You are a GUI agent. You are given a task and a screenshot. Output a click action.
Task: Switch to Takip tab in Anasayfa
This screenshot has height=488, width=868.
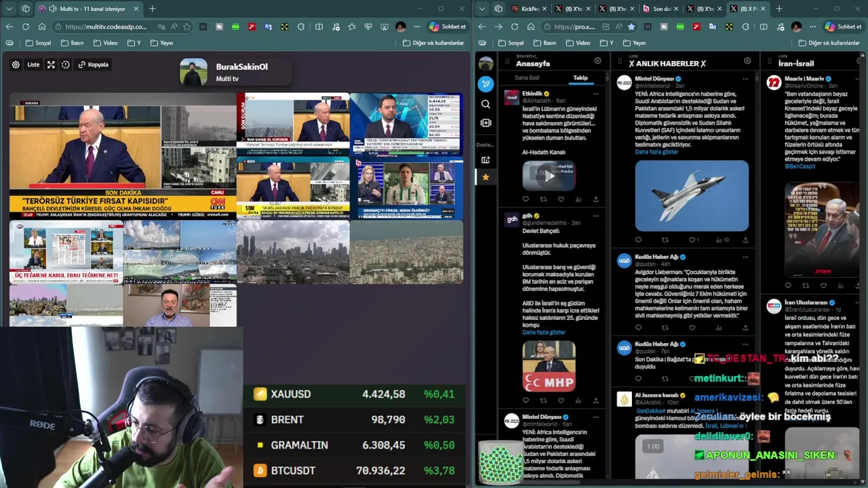pos(580,77)
